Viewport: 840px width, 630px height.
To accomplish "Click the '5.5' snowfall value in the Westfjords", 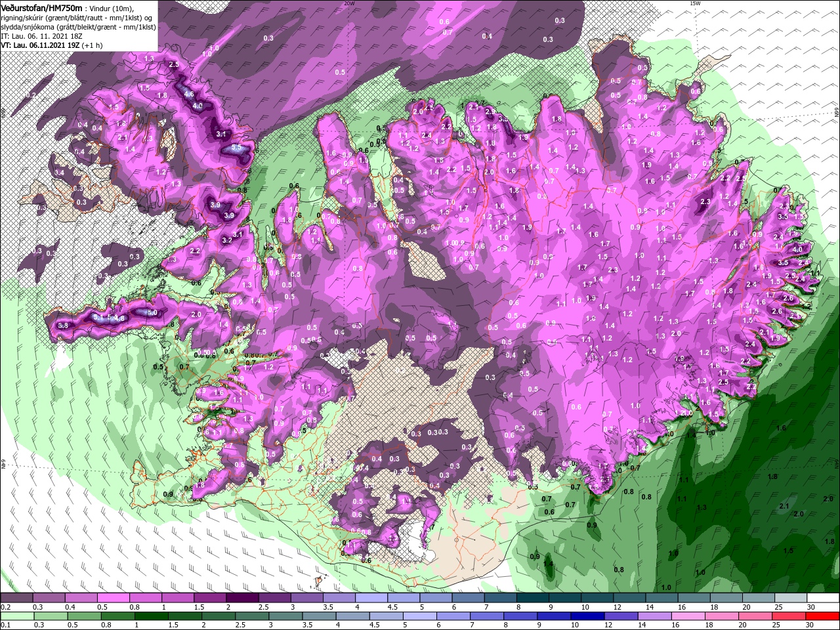I will tap(236, 149).
